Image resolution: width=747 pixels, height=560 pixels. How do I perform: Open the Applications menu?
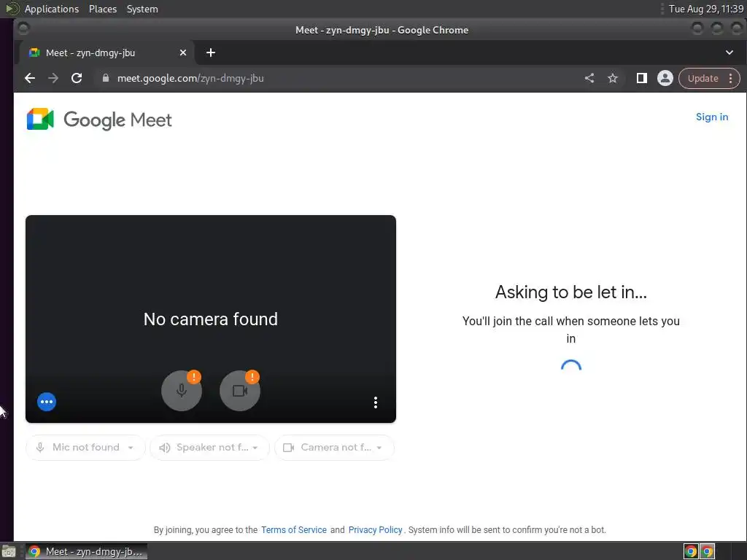[52, 9]
